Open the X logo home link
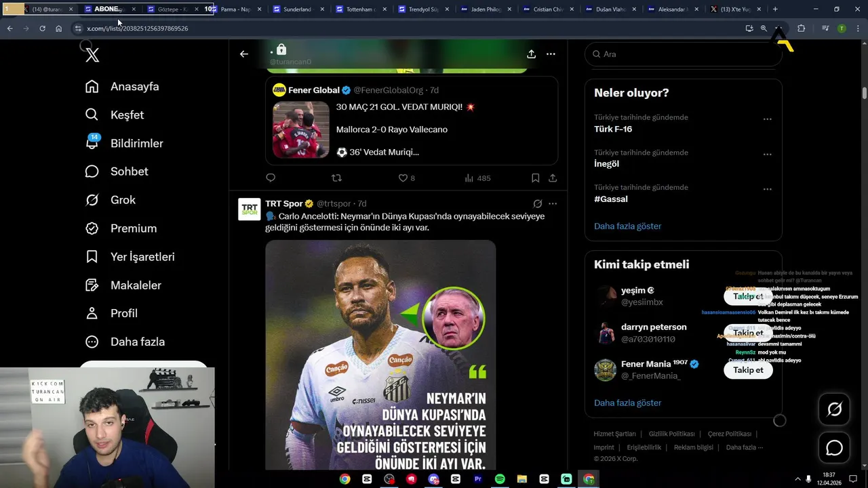 (x=92, y=55)
